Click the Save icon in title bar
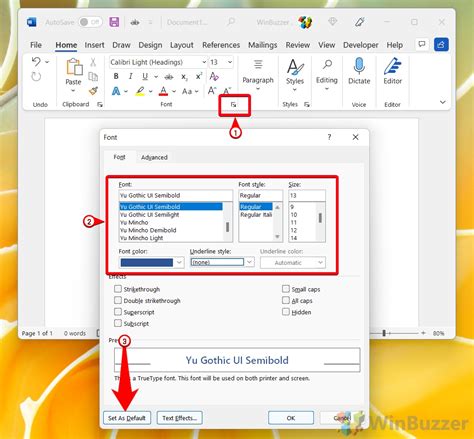 [x=114, y=22]
